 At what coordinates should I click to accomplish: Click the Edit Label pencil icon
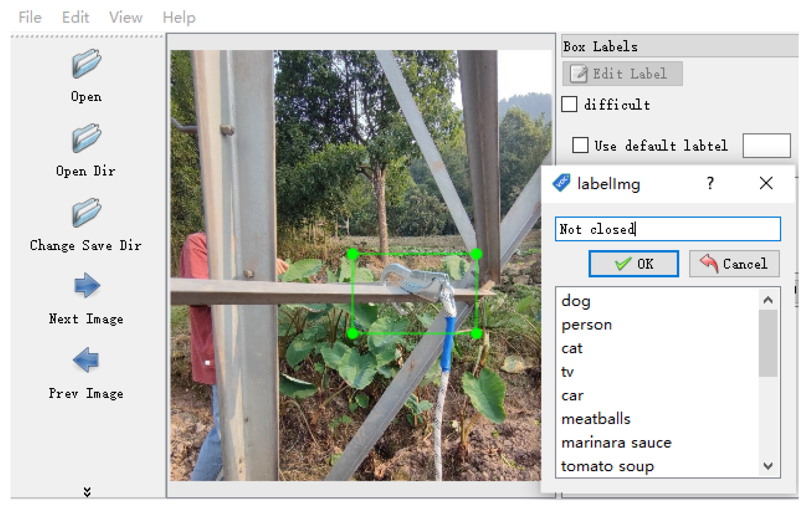pos(578,73)
